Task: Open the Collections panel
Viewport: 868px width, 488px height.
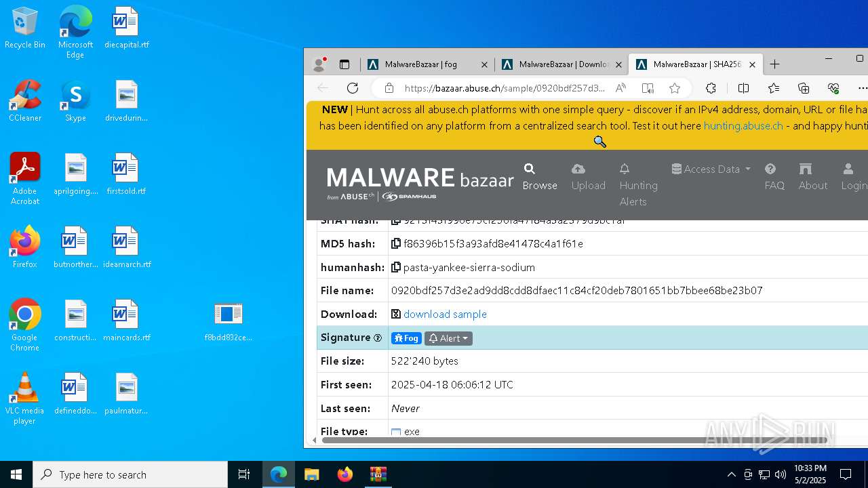Action: 804,88
